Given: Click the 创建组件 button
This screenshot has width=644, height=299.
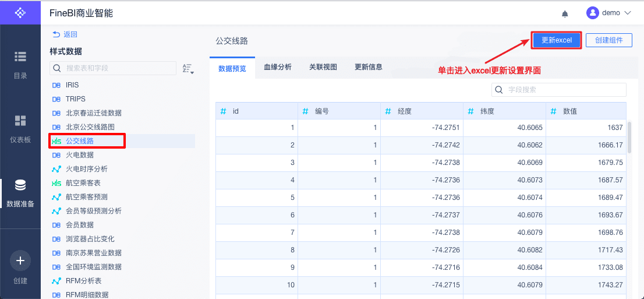Looking at the screenshot, I should pyautogui.click(x=608, y=40).
